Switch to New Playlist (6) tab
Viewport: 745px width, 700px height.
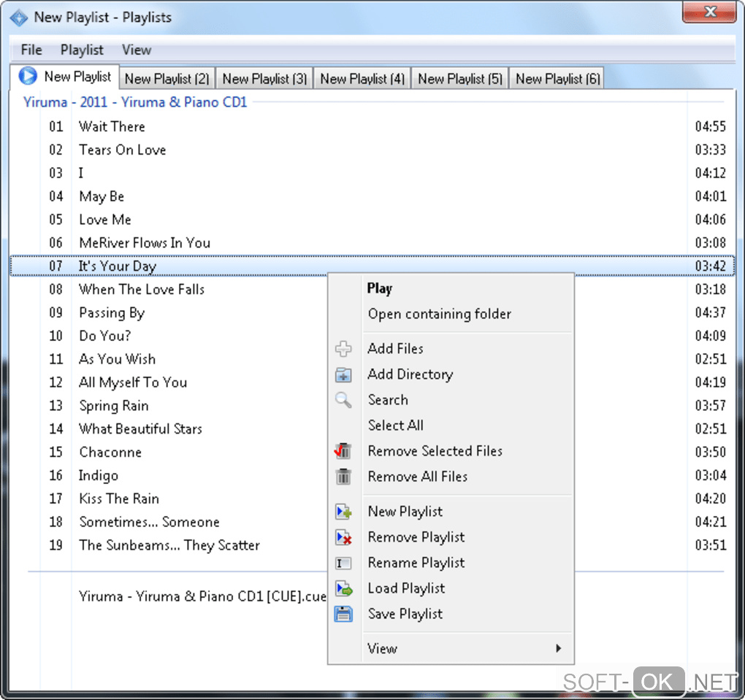(x=558, y=78)
